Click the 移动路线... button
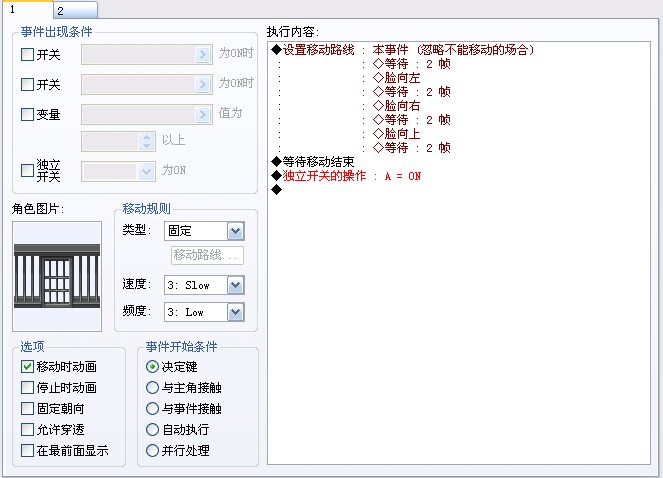The image size is (663, 478). click(x=207, y=255)
